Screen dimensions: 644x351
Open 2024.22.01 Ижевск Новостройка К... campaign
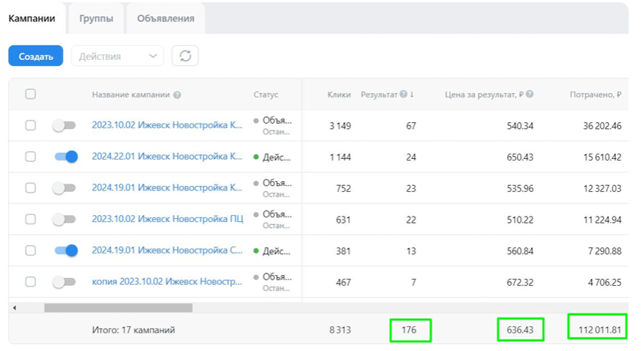click(x=168, y=157)
